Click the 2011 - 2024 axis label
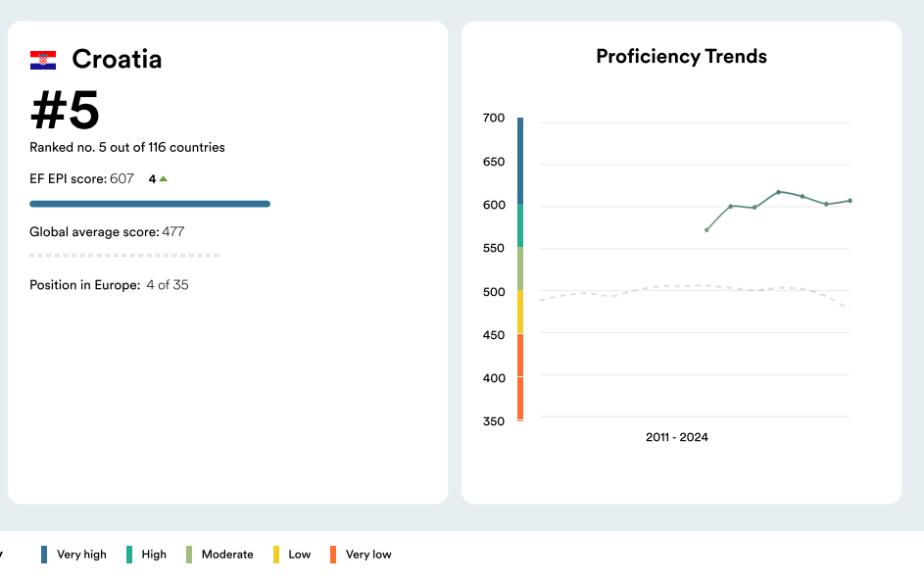The image size is (924, 584). pos(676,437)
